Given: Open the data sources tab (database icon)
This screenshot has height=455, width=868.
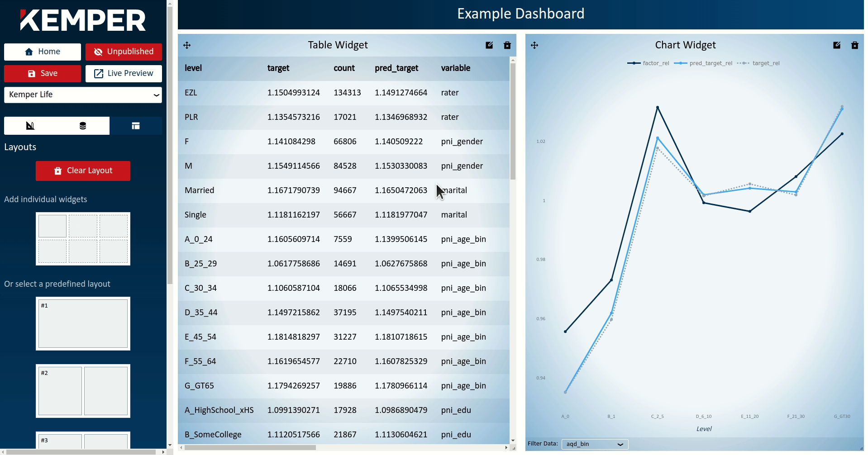Looking at the screenshot, I should (83, 126).
